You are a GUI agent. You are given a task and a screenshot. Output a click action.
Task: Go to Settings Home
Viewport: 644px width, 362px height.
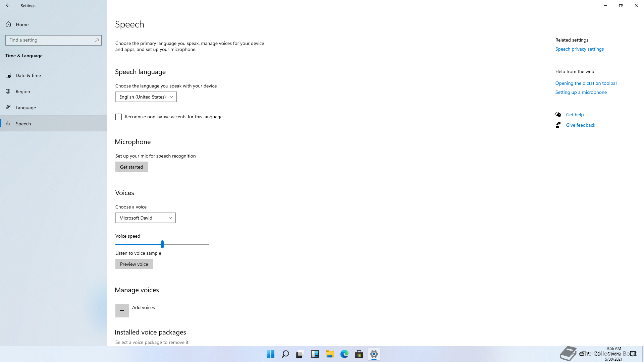(22, 24)
